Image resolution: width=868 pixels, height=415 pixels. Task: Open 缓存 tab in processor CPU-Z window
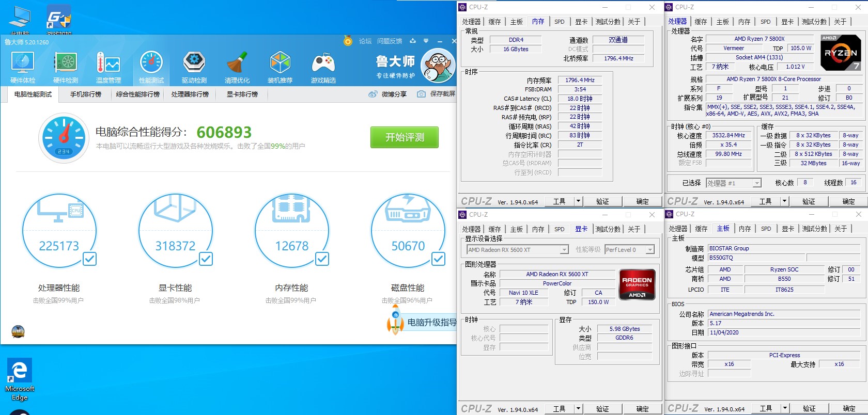(x=701, y=22)
